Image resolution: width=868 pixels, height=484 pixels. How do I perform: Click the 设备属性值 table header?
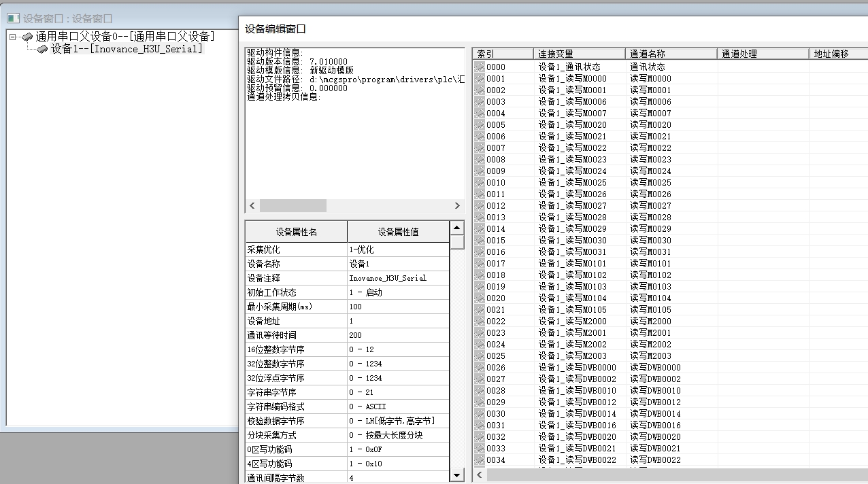coord(398,232)
